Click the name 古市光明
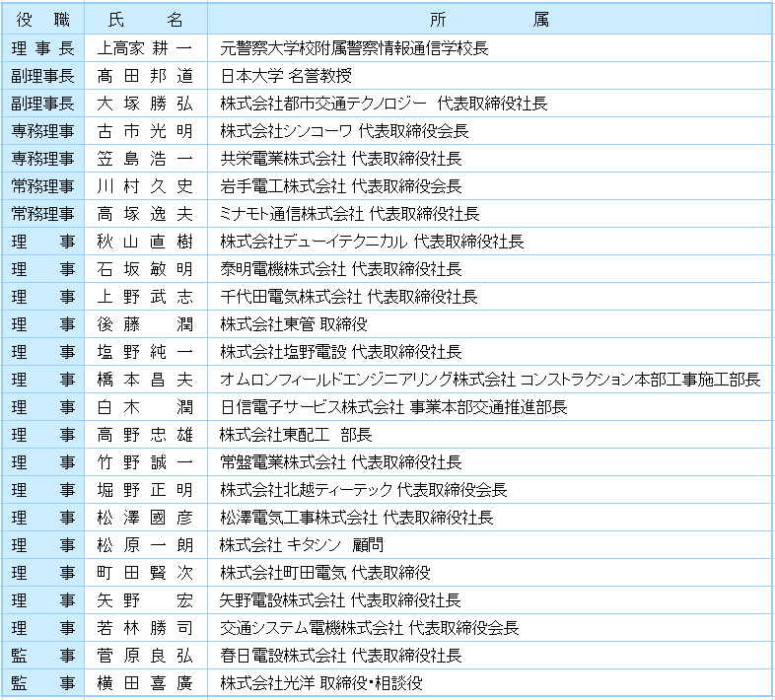 (146, 131)
